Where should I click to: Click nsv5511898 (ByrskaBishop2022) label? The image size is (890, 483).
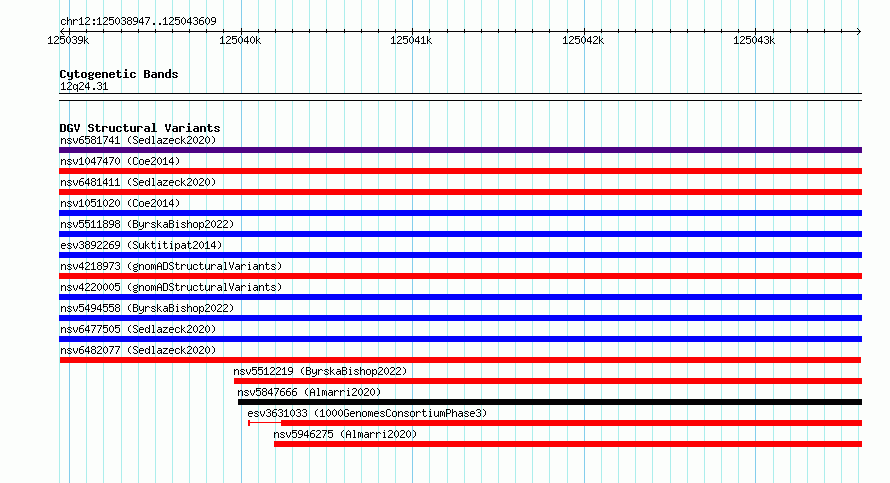coord(147,224)
